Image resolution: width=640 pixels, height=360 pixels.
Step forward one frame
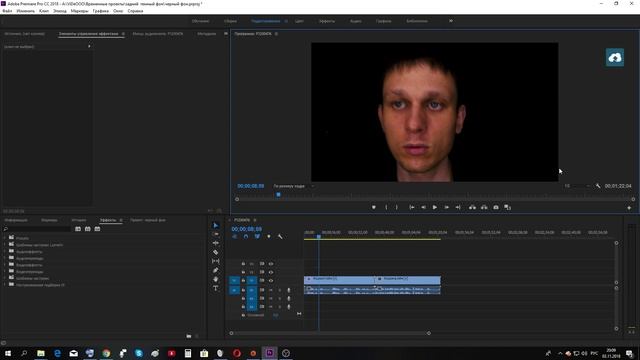coord(447,207)
